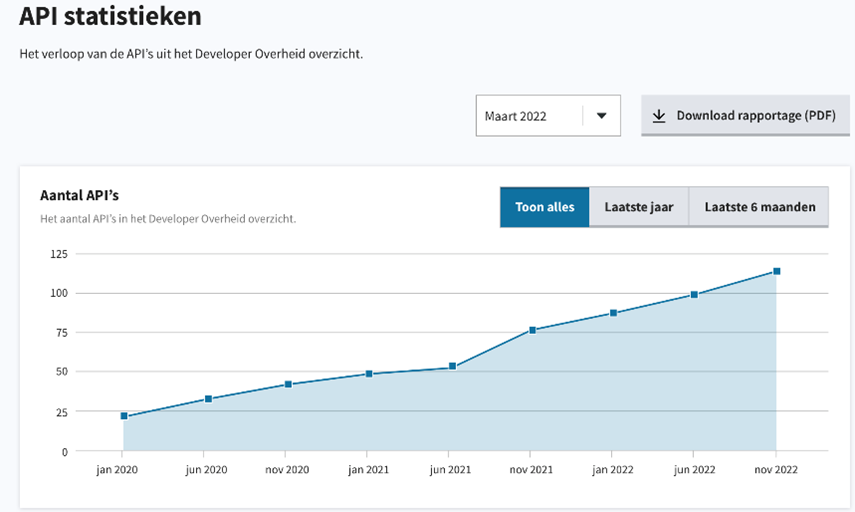Click the nov 2022 x-axis label

776,469
